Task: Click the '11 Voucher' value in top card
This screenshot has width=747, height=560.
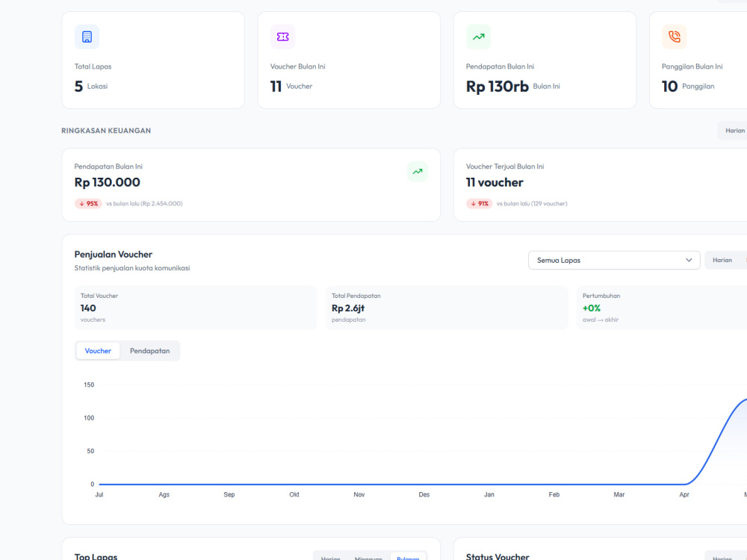Action: 291,86
